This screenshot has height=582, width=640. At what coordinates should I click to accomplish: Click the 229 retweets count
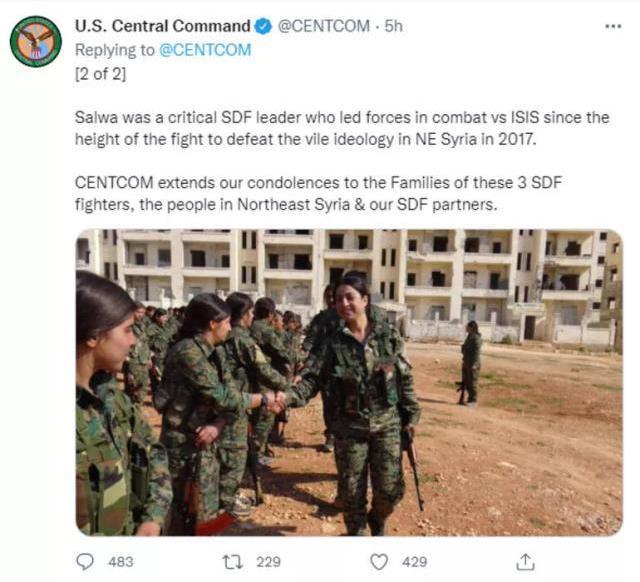pyautogui.click(x=268, y=562)
